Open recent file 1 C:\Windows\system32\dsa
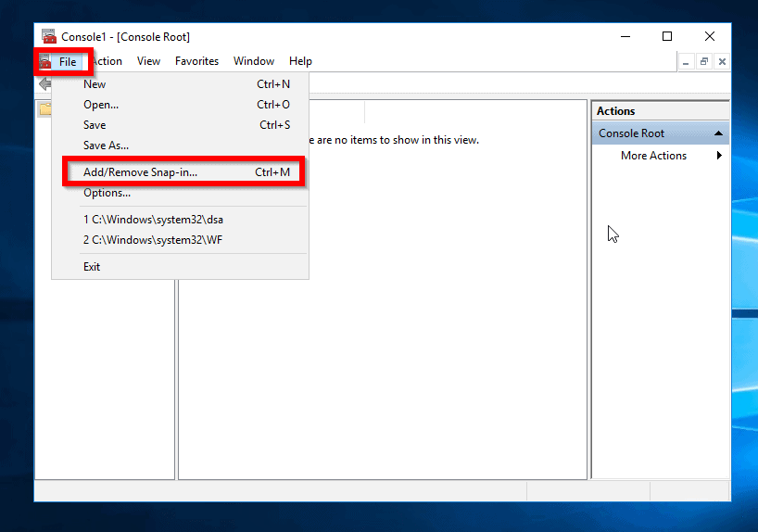758x532 pixels. point(180,220)
